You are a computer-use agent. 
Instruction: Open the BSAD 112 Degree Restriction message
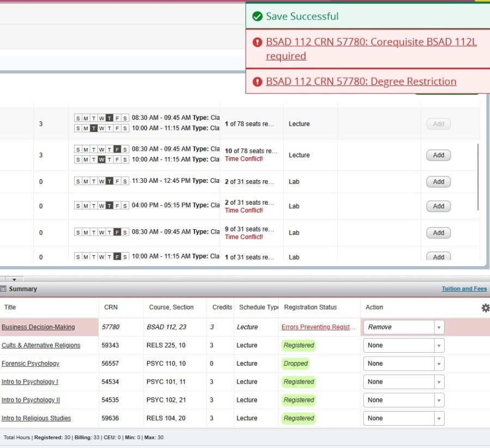361,82
